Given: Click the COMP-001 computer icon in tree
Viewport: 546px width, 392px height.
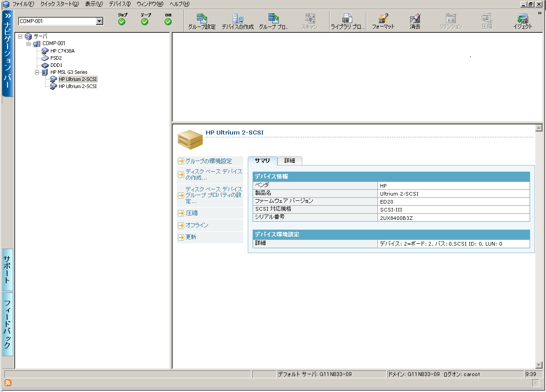Looking at the screenshot, I should [x=37, y=43].
